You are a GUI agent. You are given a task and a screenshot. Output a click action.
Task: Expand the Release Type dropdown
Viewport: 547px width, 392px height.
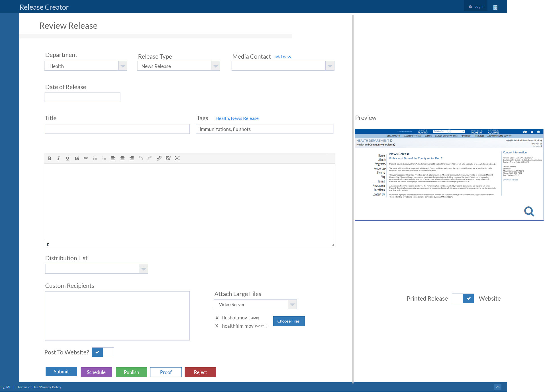coord(216,66)
